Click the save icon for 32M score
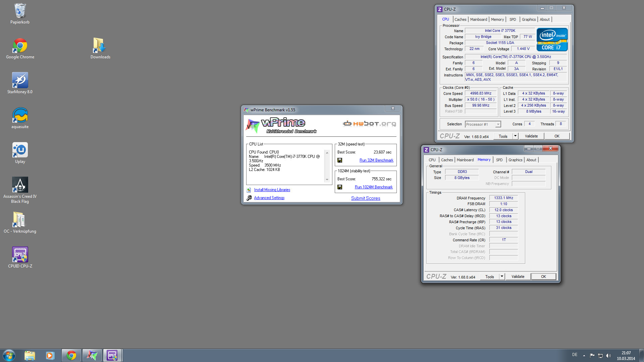 340,160
